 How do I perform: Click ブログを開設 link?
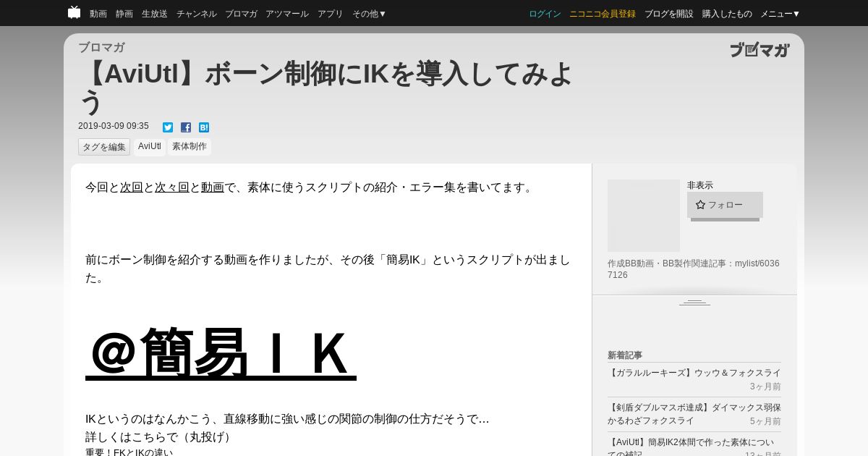pyautogui.click(x=669, y=14)
